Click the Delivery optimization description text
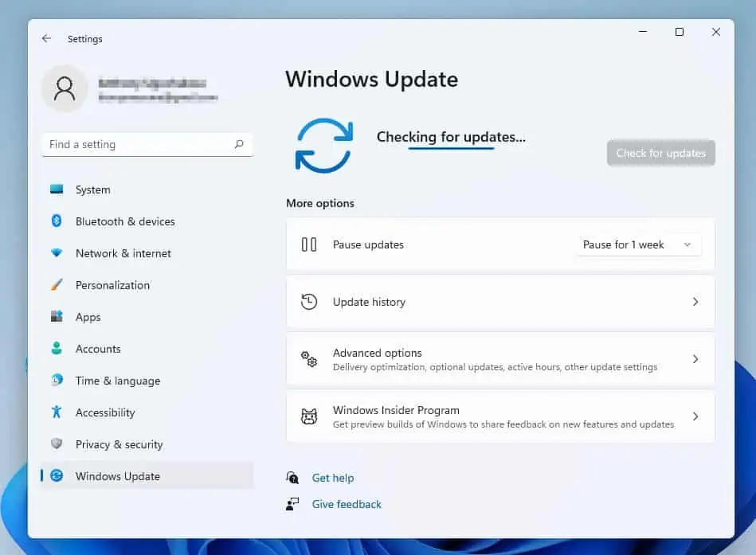The width and height of the screenshot is (756, 555). pyautogui.click(x=496, y=367)
